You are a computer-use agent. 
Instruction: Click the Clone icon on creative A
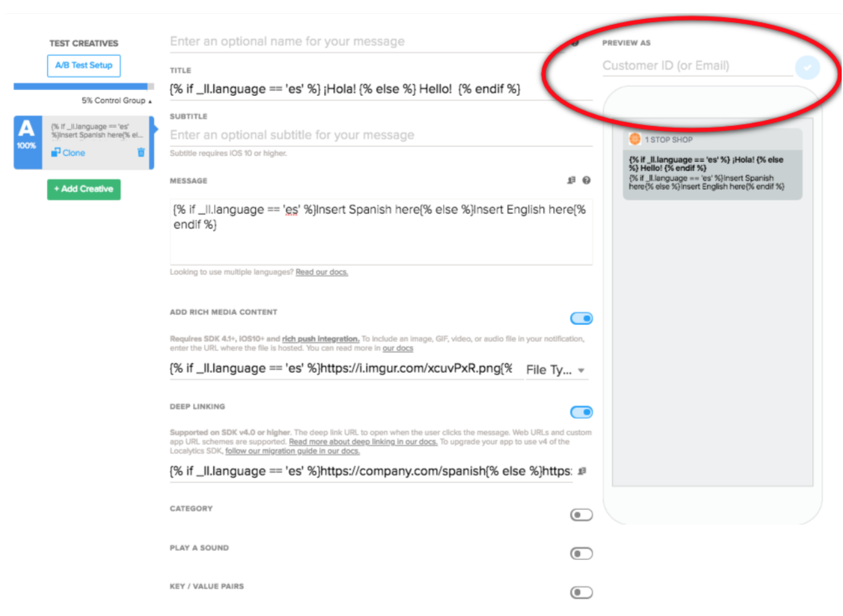[56, 153]
